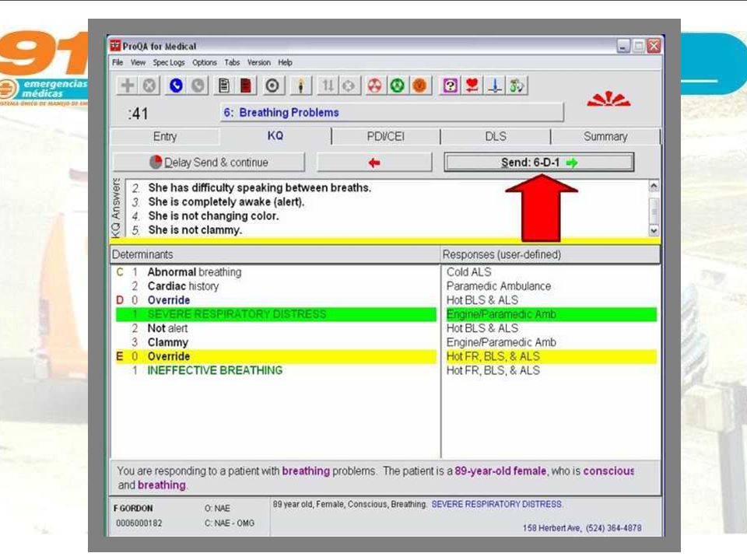
Task: Open the dark red book icon
Action: coord(246,86)
